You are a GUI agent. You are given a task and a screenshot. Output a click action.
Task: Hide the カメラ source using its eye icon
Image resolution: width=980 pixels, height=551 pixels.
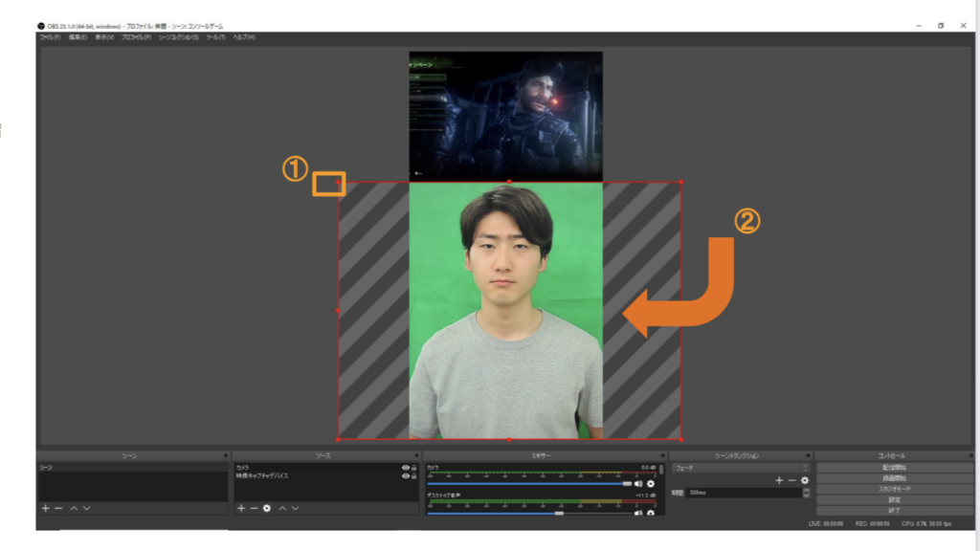pos(406,468)
